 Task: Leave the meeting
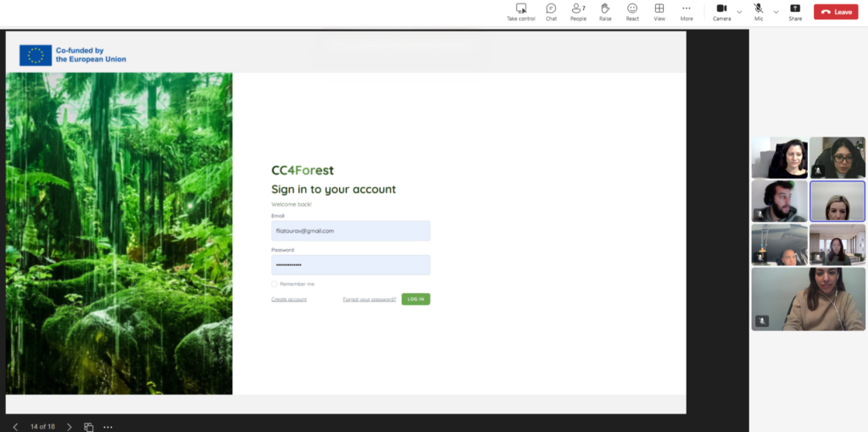836,12
